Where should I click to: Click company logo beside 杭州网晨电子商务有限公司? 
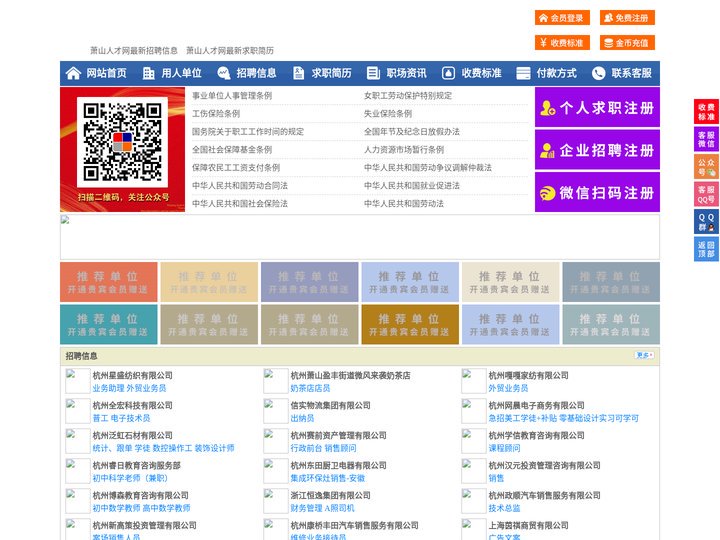pos(473,411)
